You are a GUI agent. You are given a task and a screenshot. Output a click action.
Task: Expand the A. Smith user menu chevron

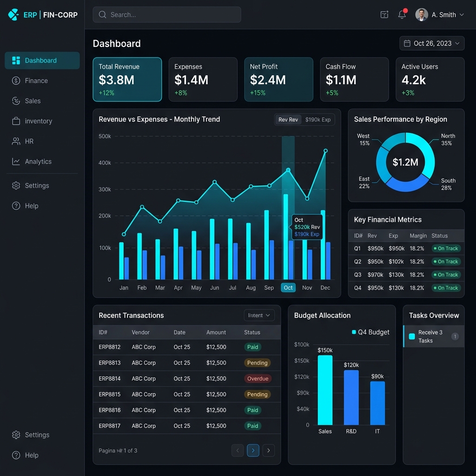(462, 14)
